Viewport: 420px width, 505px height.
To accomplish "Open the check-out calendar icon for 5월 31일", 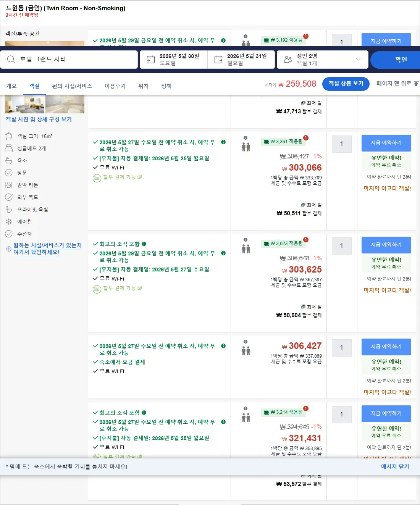I will [x=218, y=60].
